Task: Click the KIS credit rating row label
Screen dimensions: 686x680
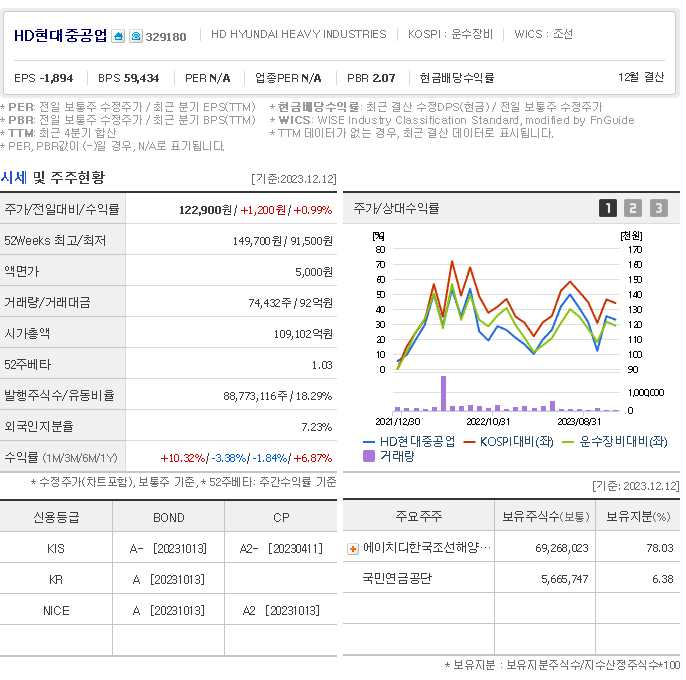Action: point(56,549)
